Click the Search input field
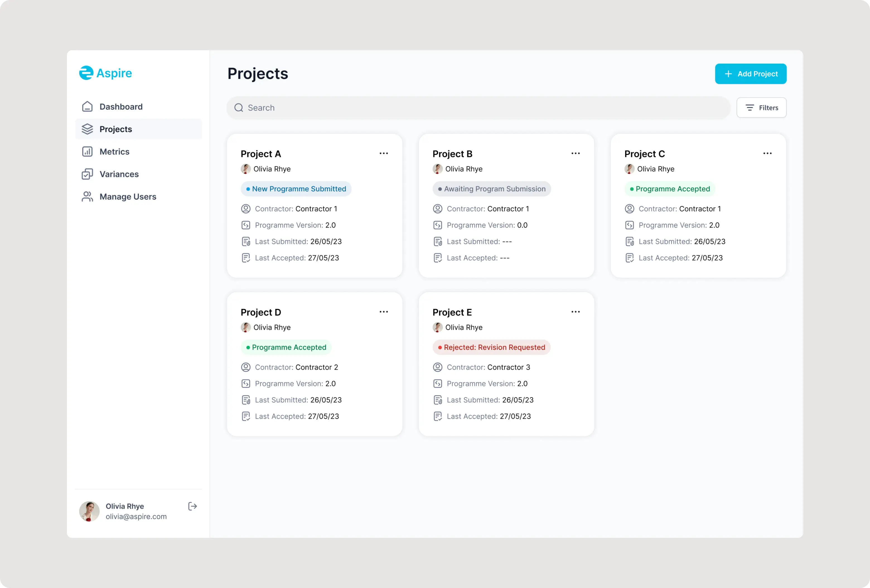The image size is (870, 588). [x=479, y=108]
